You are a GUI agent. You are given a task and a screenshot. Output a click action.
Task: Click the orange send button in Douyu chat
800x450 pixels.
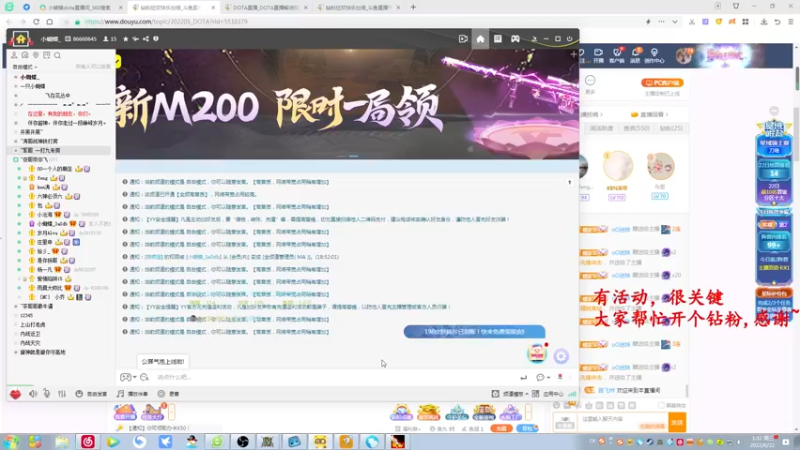677,422
